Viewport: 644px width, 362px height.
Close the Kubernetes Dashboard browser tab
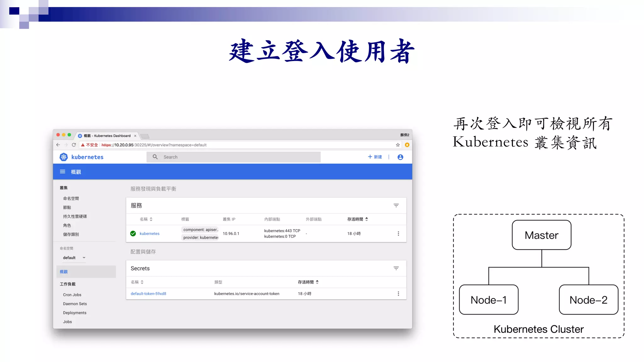135,136
